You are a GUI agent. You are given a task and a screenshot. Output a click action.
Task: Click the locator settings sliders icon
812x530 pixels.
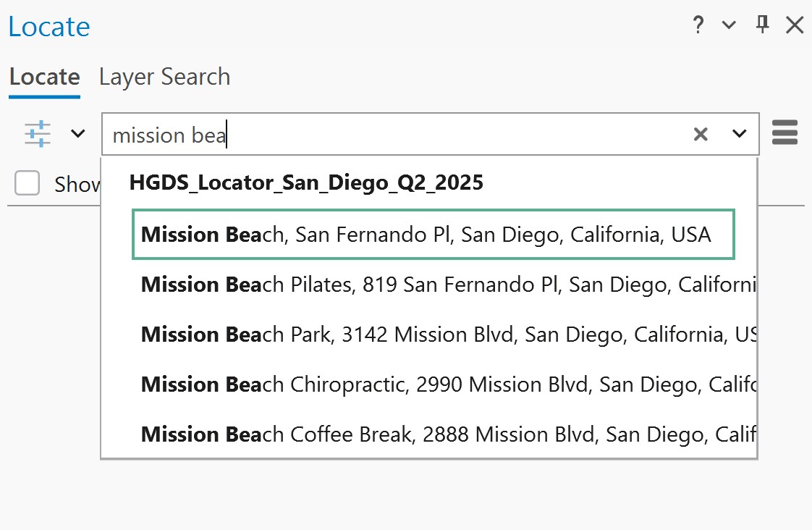(x=37, y=133)
